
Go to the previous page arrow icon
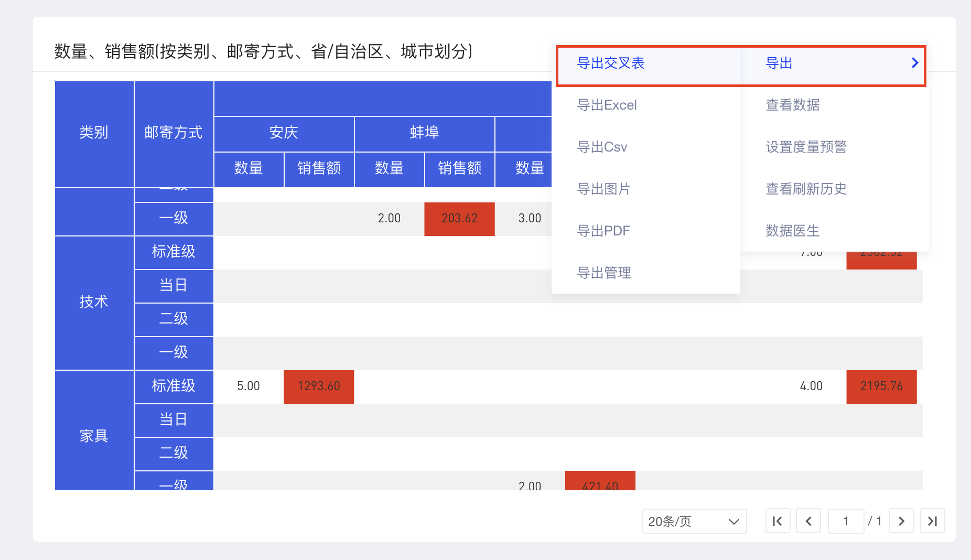pos(808,521)
